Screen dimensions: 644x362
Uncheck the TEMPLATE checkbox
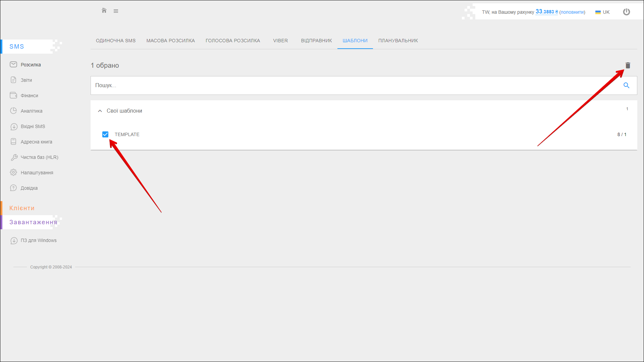[x=105, y=134]
